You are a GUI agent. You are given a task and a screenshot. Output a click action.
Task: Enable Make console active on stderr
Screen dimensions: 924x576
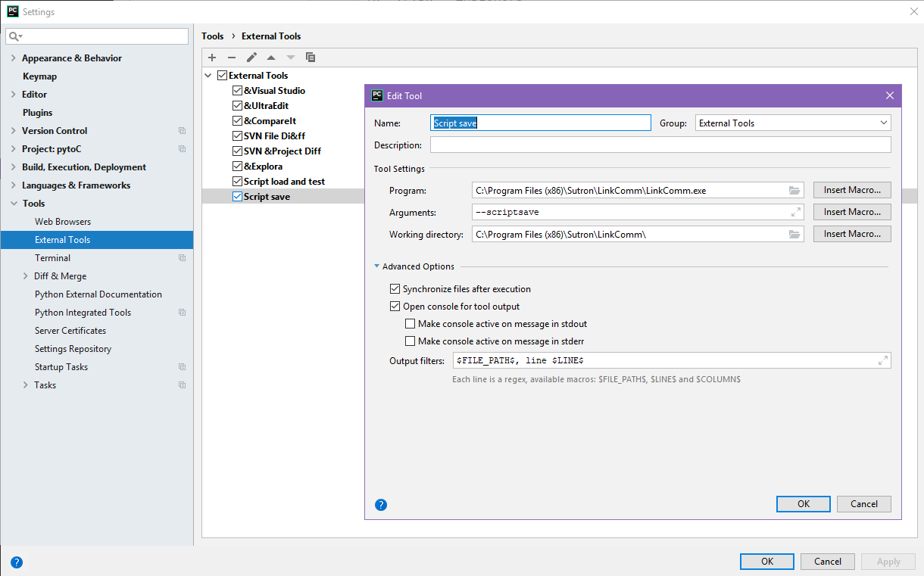click(410, 341)
